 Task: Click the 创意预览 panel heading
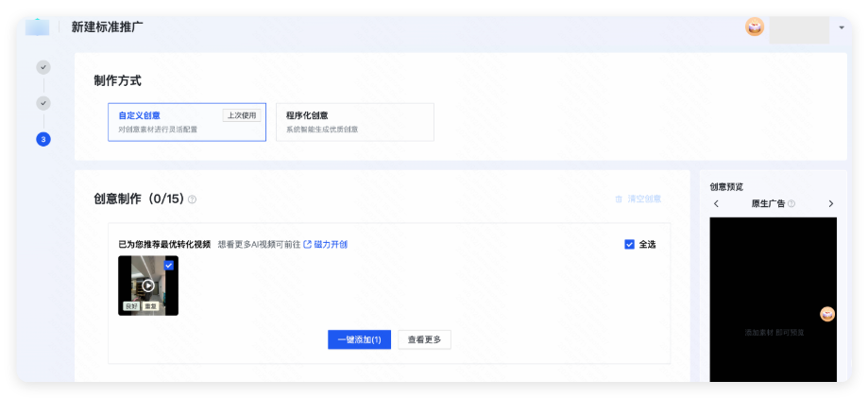tap(726, 187)
